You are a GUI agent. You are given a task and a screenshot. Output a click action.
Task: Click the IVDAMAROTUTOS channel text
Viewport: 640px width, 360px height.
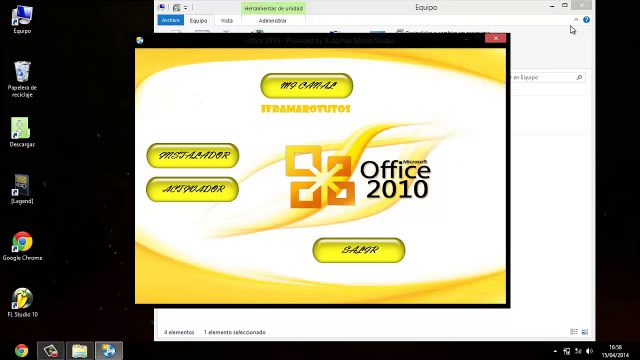tap(305, 109)
